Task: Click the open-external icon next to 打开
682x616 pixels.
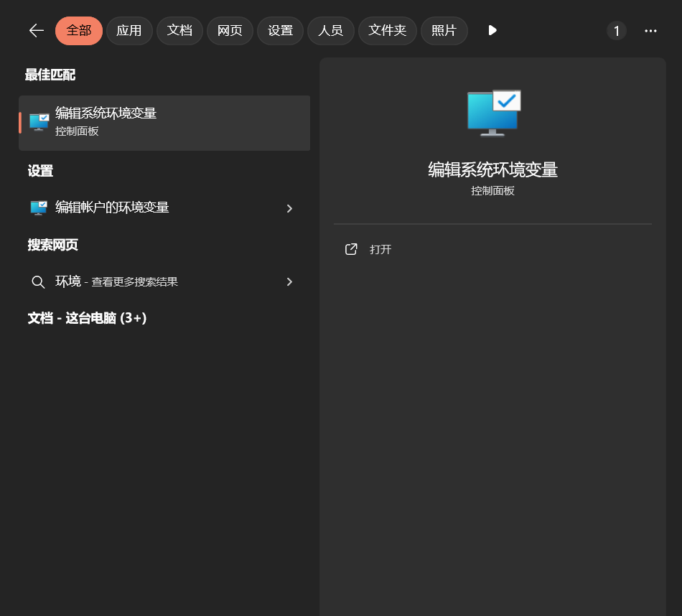Action: point(351,249)
